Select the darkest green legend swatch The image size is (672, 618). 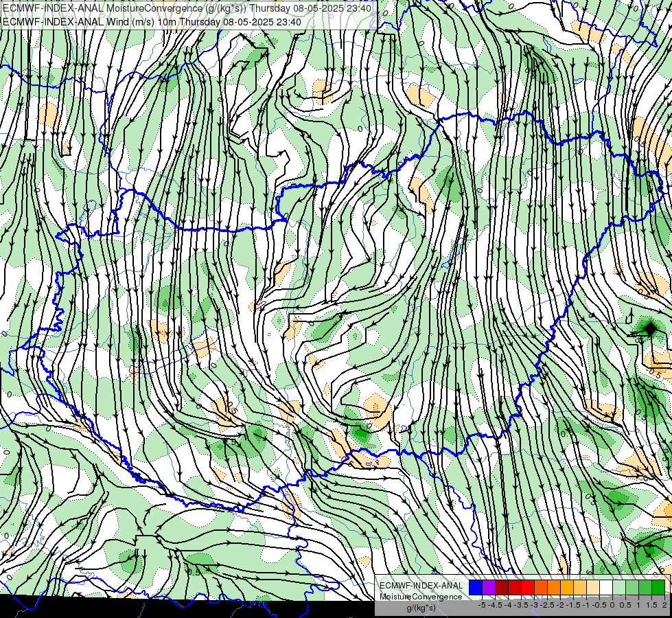point(658,587)
